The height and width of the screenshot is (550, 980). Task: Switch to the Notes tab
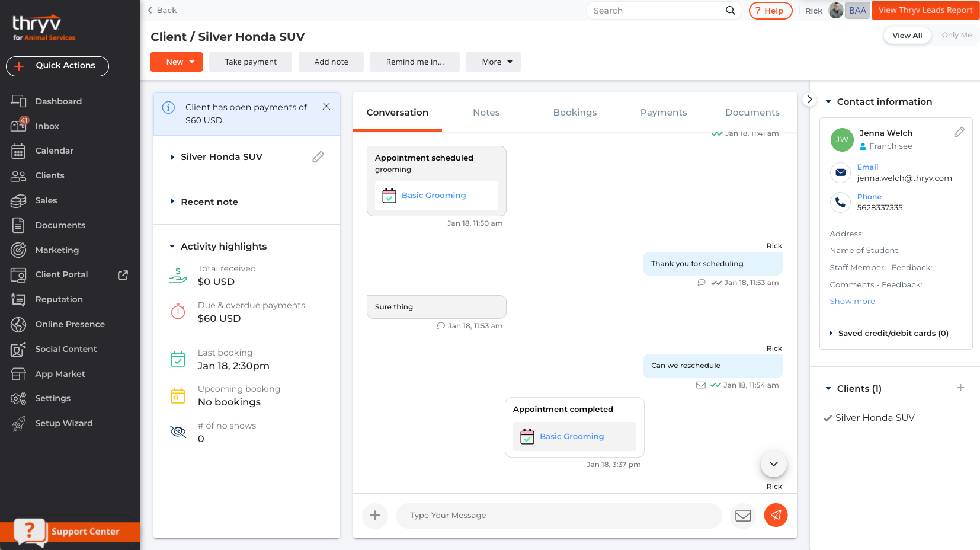486,113
